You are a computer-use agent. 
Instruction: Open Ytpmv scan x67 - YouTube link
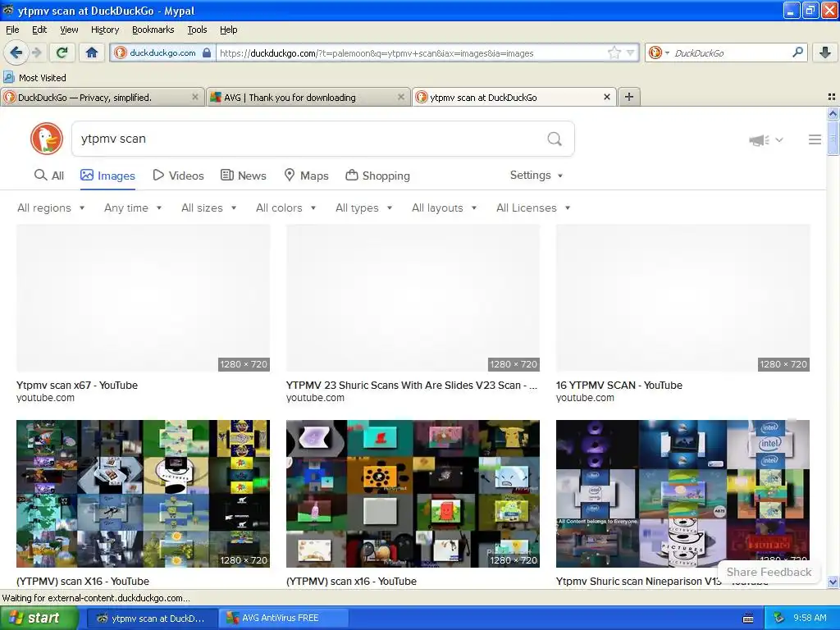coord(76,386)
